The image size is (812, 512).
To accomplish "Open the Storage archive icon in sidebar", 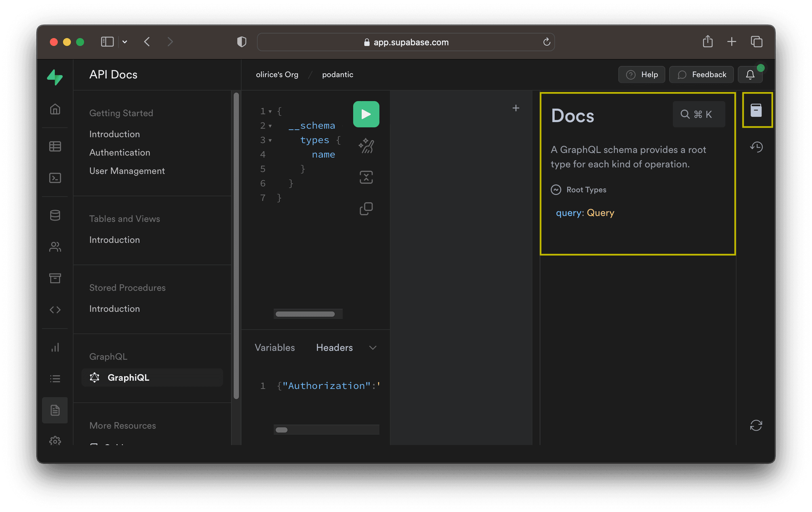I will [x=55, y=278].
